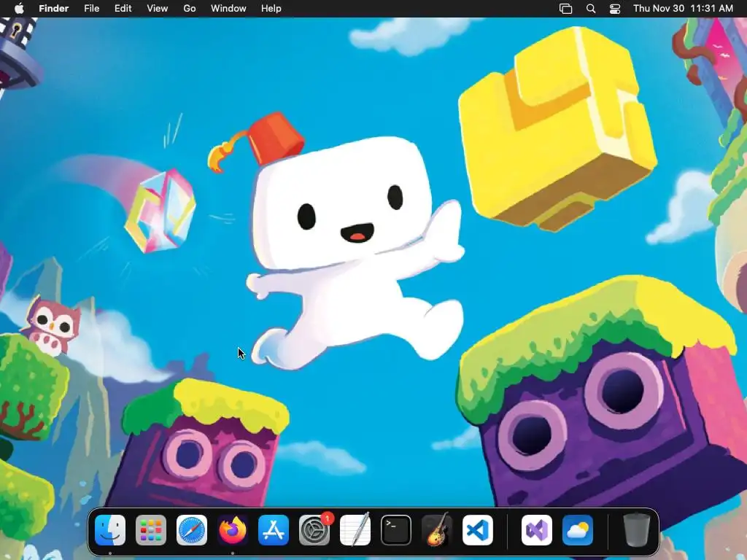Open the Weather app in Dock
Viewport: 747px width, 560px height.
tap(578, 530)
